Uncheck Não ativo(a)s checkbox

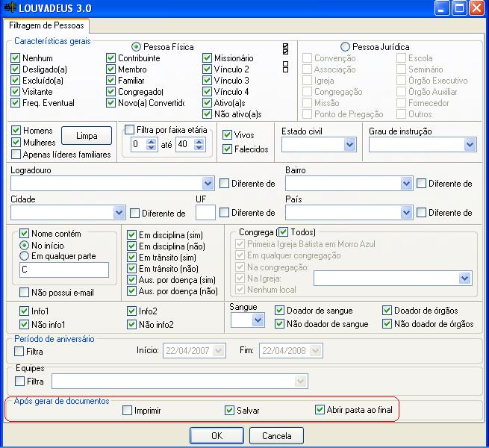coord(207,114)
